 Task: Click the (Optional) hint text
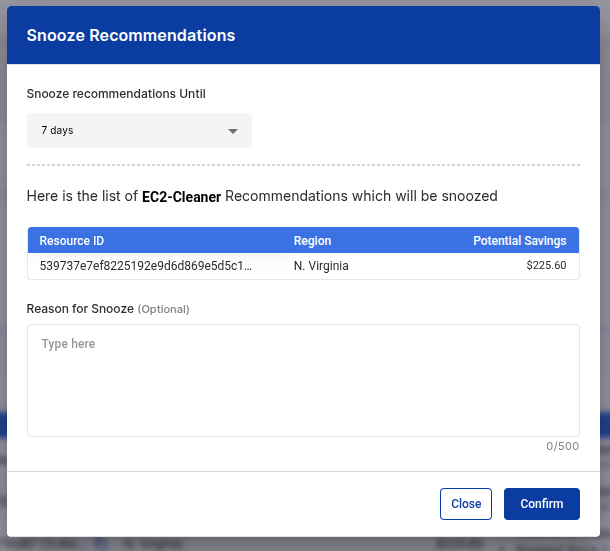(x=163, y=309)
